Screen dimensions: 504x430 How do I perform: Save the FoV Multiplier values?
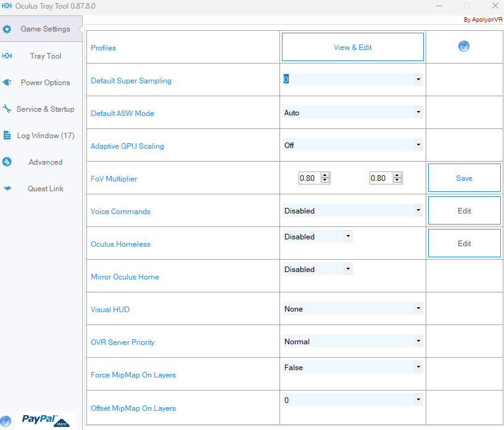pyautogui.click(x=464, y=178)
